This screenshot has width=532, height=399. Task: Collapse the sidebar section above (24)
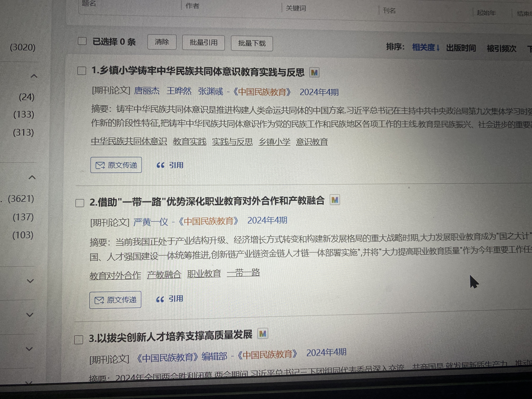tap(34, 76)
